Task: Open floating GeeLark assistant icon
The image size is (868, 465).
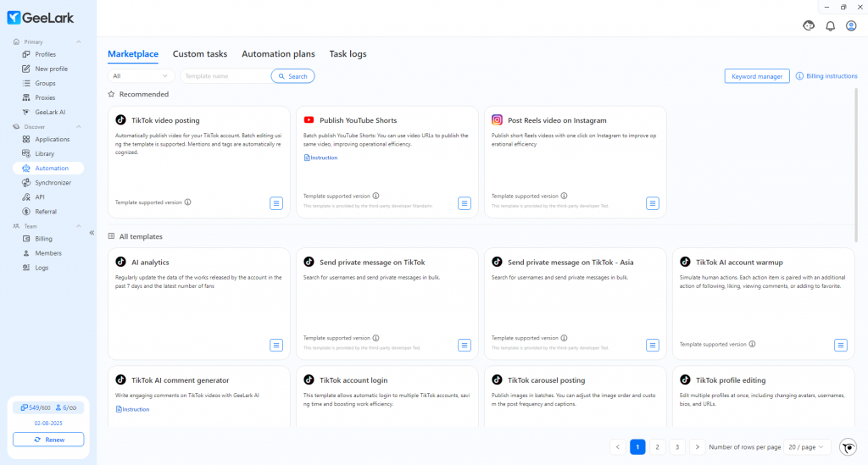Action: tap(848, 446)
